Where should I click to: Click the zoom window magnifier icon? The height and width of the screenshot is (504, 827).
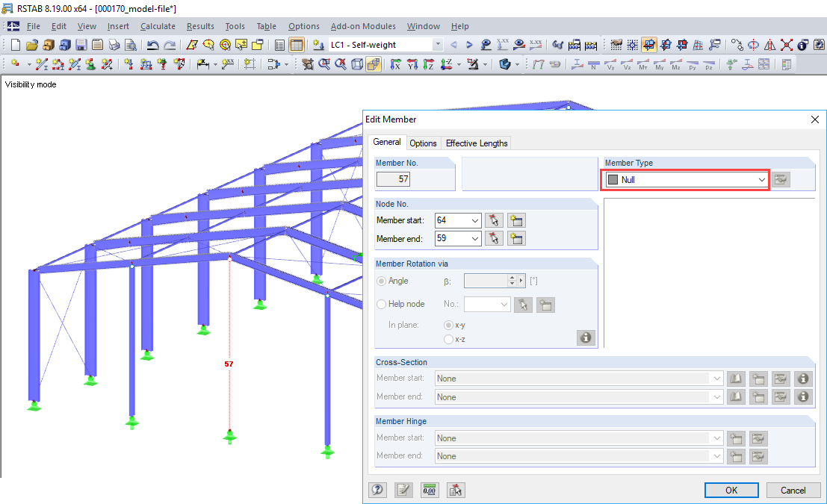click(324, 64)
